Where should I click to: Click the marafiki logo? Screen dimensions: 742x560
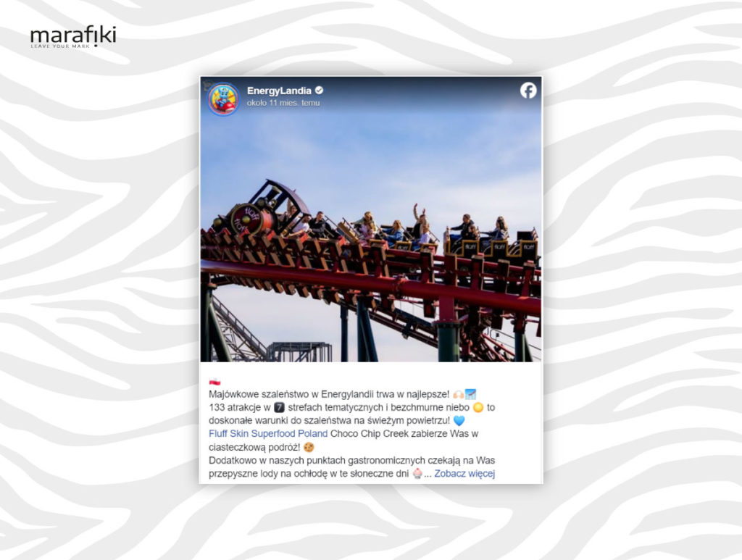point(73,36)
